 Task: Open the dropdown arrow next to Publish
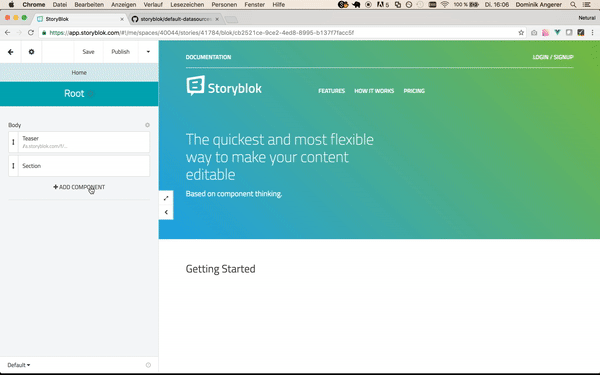[148, 52]
